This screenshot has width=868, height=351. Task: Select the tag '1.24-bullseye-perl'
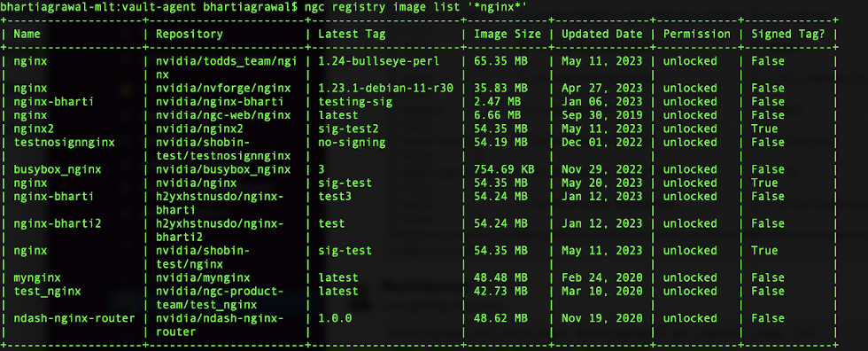(379, 61)
